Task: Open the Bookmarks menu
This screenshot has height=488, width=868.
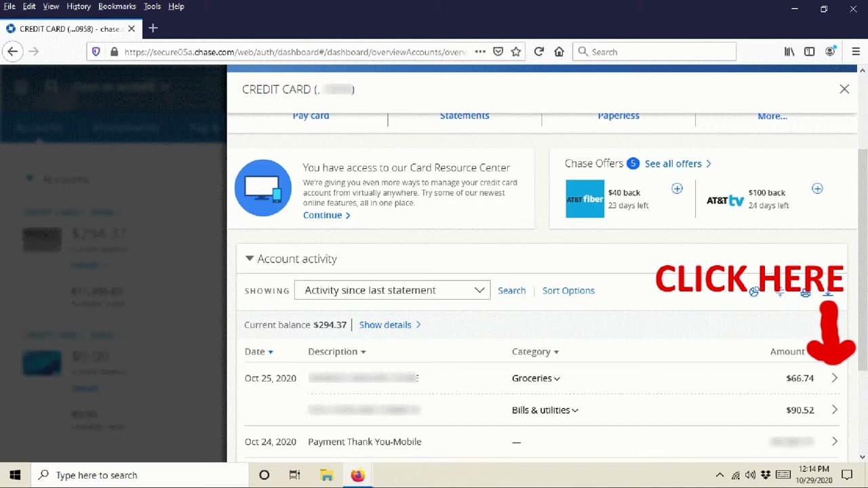Action: (117, 6)
